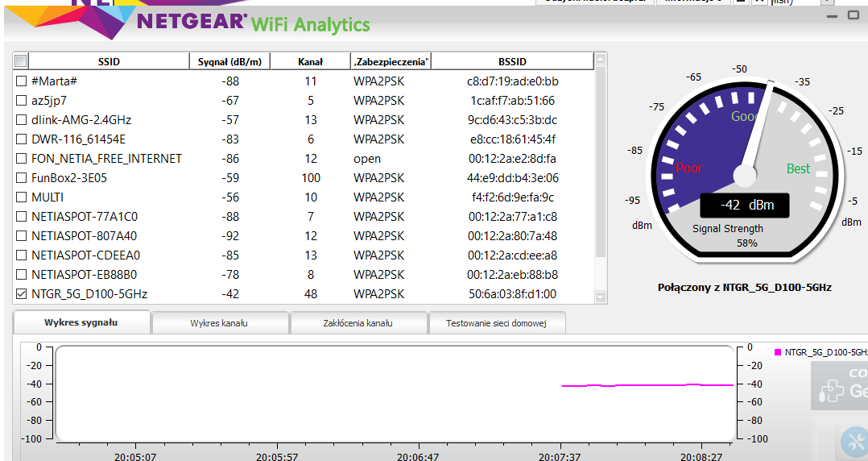
Task: Open the Testowanie sieci domowej tab
Action: point(496,323)
